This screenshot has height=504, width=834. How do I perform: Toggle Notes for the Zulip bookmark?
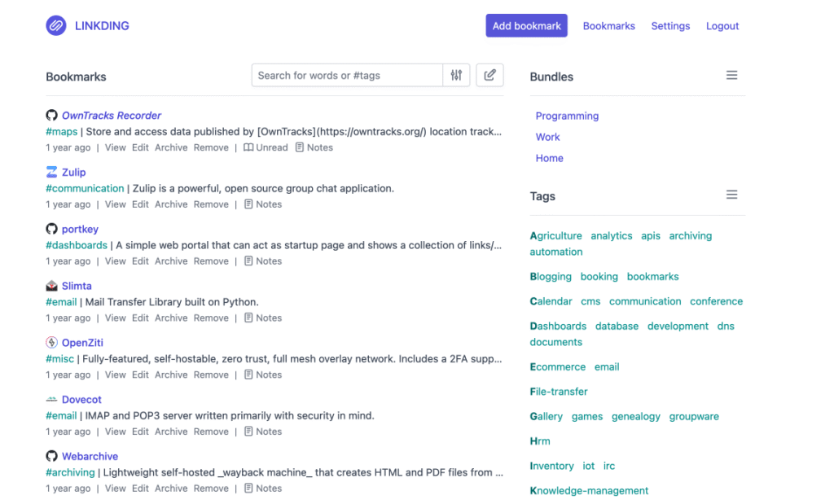(x=263, y=205)
